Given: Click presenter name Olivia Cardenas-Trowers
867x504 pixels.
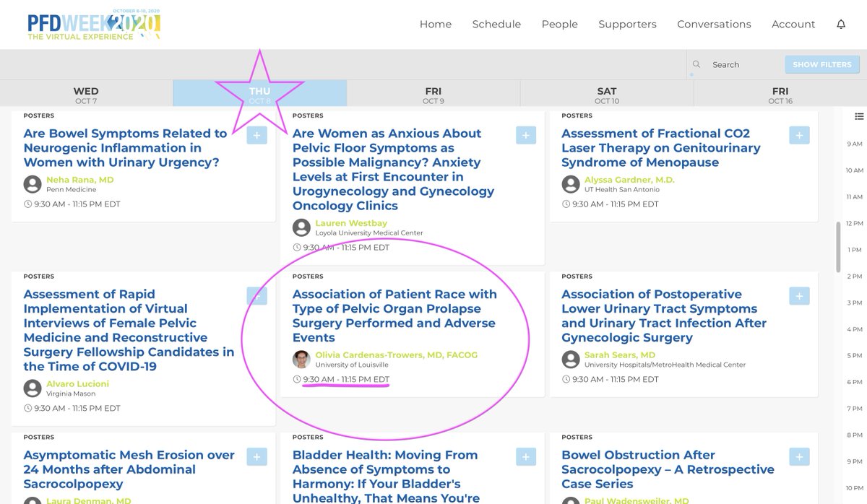Looking at the screenshot, I should [x=397, y=355].
